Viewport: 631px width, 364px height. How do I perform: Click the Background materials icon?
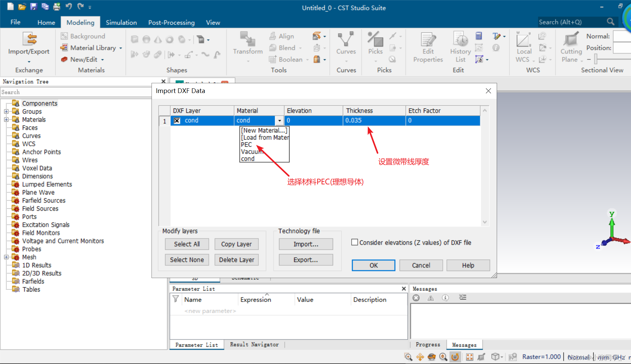(64, 36)
